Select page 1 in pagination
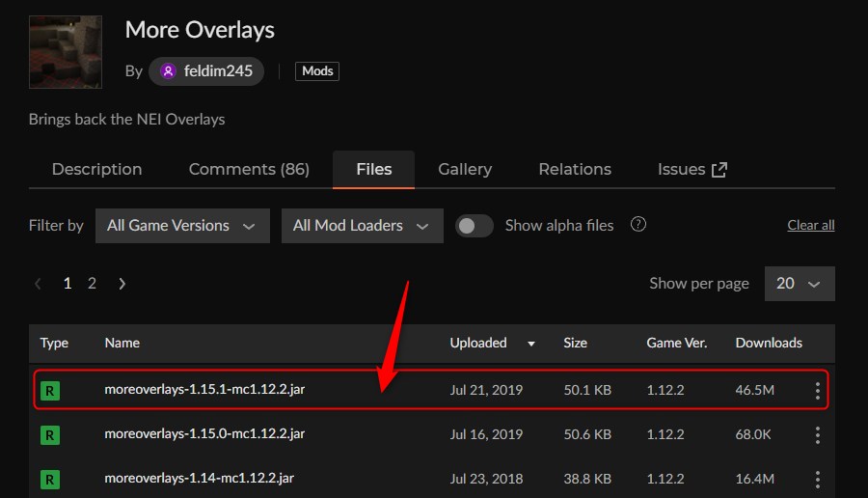The image size is (868, 498). [x=67, y=284]
